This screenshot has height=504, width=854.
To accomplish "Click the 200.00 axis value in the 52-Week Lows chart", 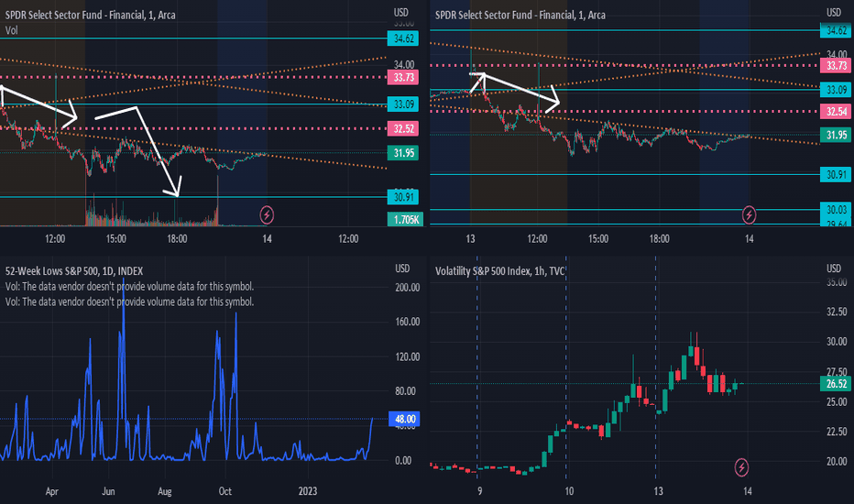I will pyautogui.click(x=408, y=287).
